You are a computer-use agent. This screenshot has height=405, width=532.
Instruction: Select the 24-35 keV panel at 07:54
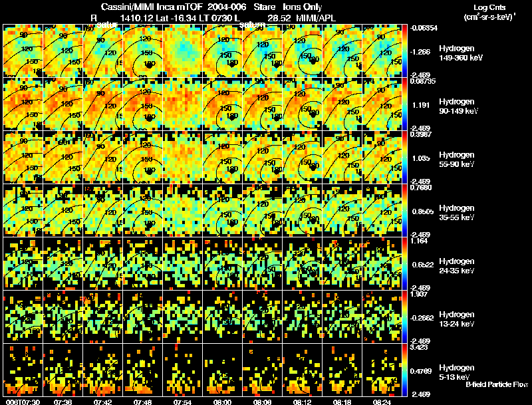[x=182, y=263]
